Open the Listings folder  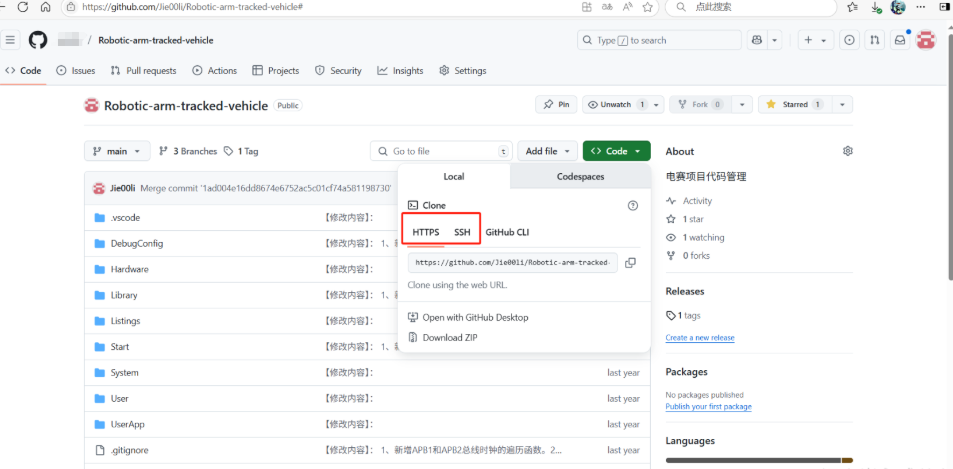tap(125, 321)
